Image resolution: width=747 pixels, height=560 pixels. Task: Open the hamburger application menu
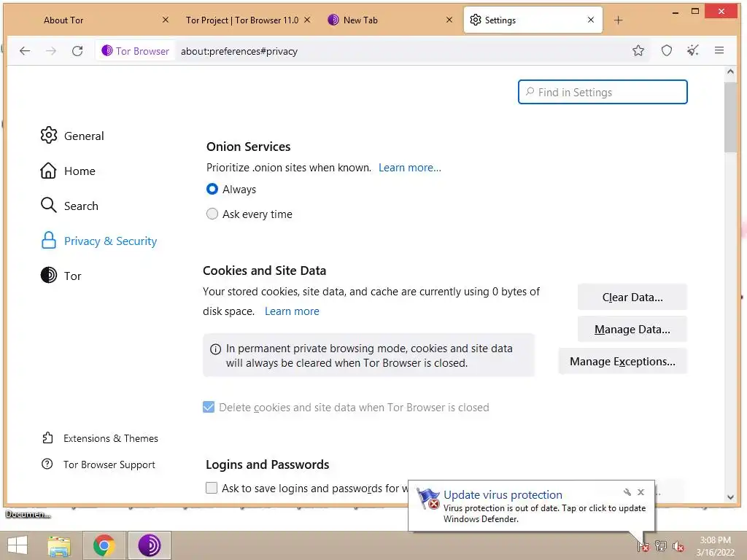tap(719, 50)
